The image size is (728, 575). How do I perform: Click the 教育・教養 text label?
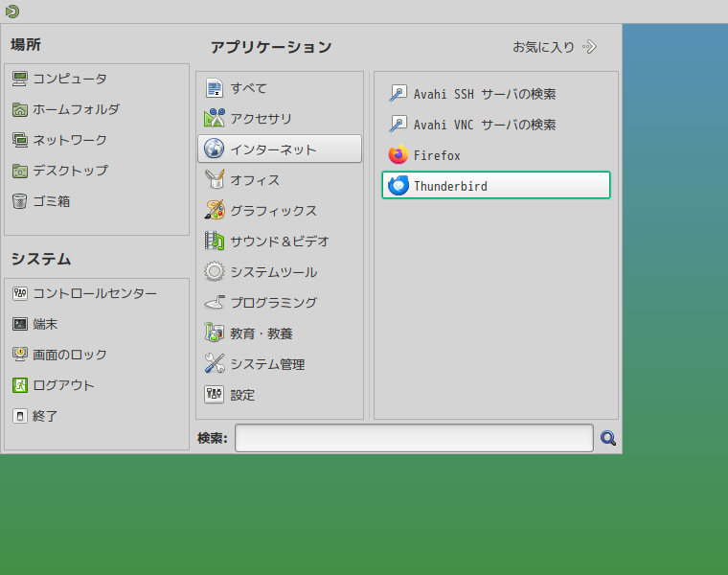[x=262, y=333]
